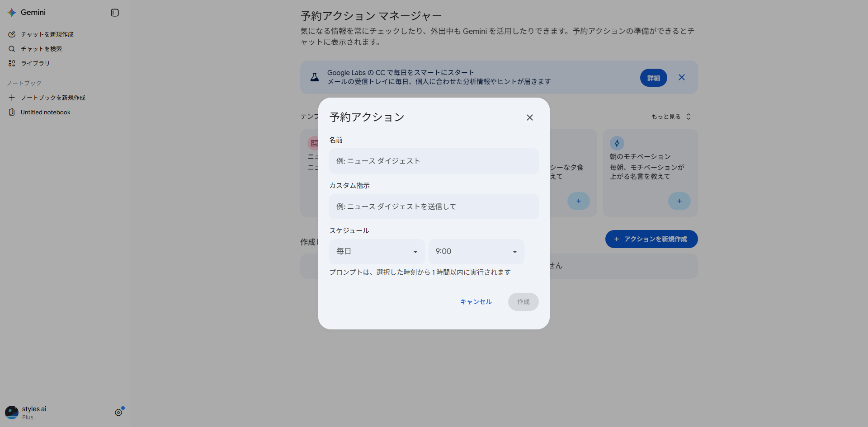Screen dimensions: 868x427
Task: Click アクションを新規作成 button
Action: (x=651, y=239)
